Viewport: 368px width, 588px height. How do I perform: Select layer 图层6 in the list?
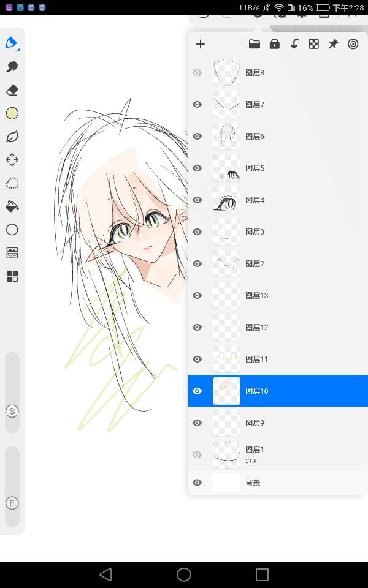[276, 136]
